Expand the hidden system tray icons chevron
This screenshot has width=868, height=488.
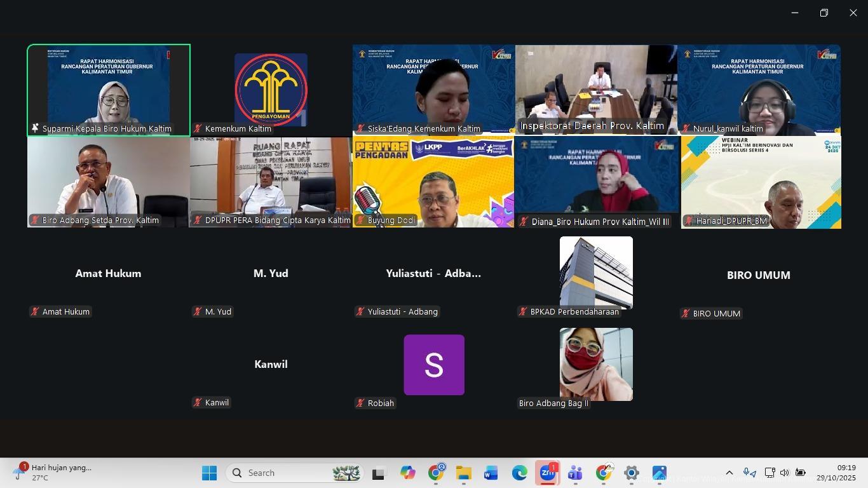[729, 473]
